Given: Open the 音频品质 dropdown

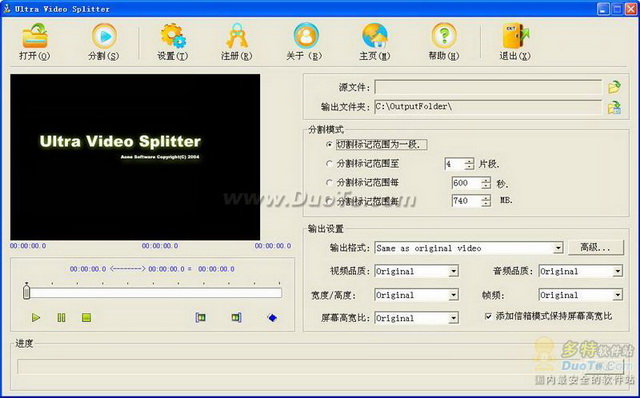Looking at the screenshot, I should tap(618, 271).
